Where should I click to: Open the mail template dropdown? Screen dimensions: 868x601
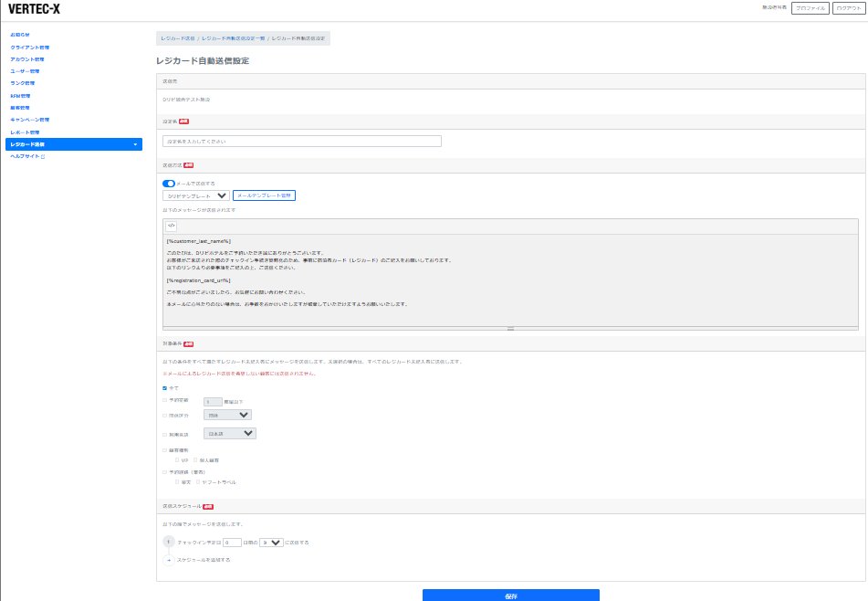point(196,195)
